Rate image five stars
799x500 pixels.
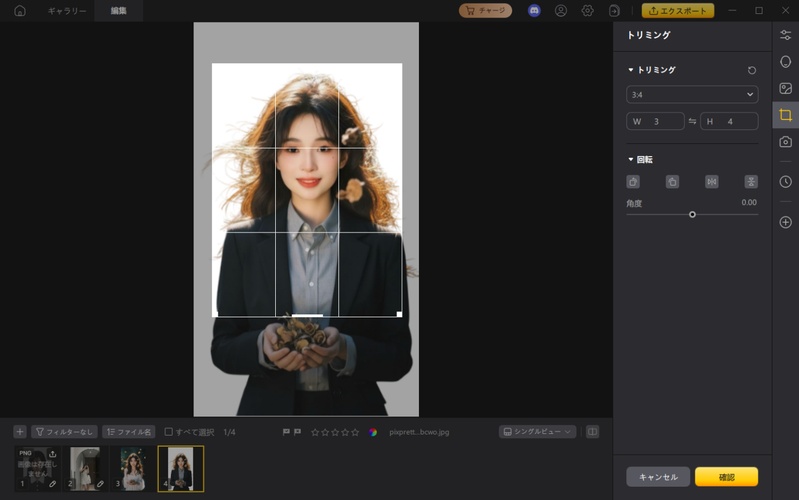355,432
